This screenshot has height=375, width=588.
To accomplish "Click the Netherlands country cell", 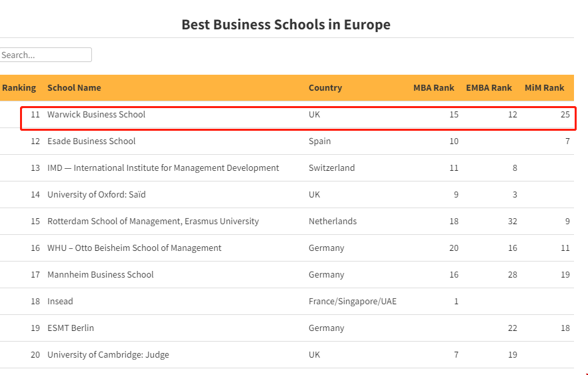I will (x=333, y=222).
